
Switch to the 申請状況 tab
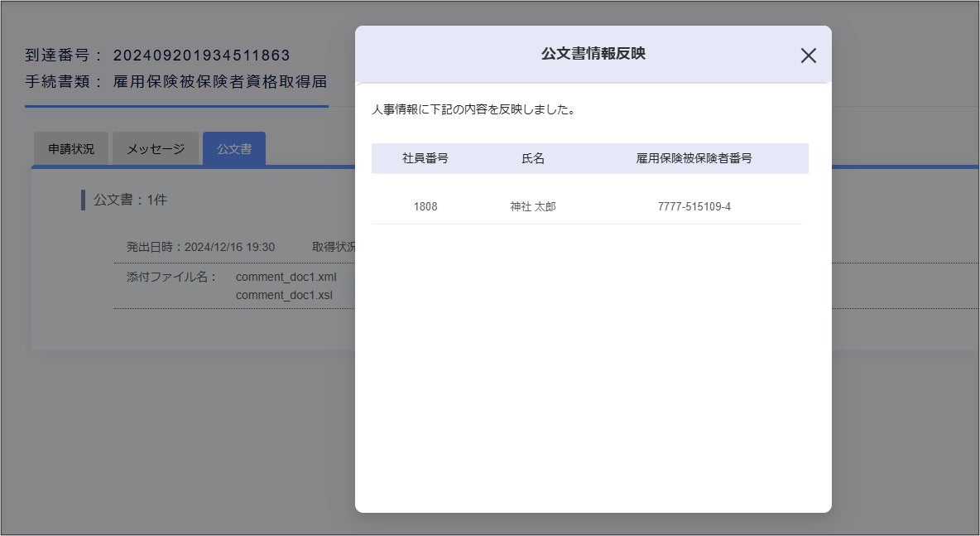coord(71,149)
